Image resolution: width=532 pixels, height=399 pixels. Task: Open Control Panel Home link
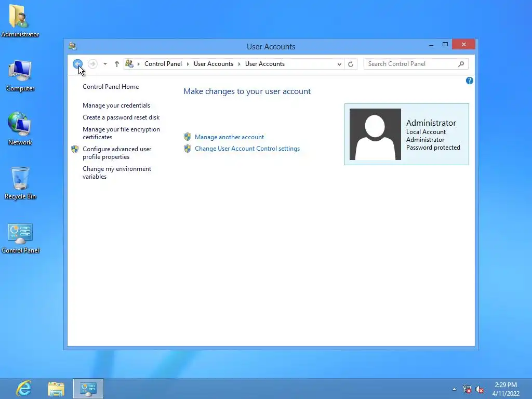click(x=111, y=87)
